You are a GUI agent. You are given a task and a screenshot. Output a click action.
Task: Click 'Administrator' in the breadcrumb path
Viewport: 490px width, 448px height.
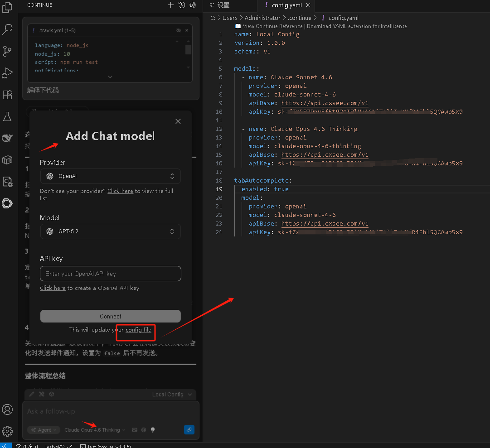click(x=262, y=18)
